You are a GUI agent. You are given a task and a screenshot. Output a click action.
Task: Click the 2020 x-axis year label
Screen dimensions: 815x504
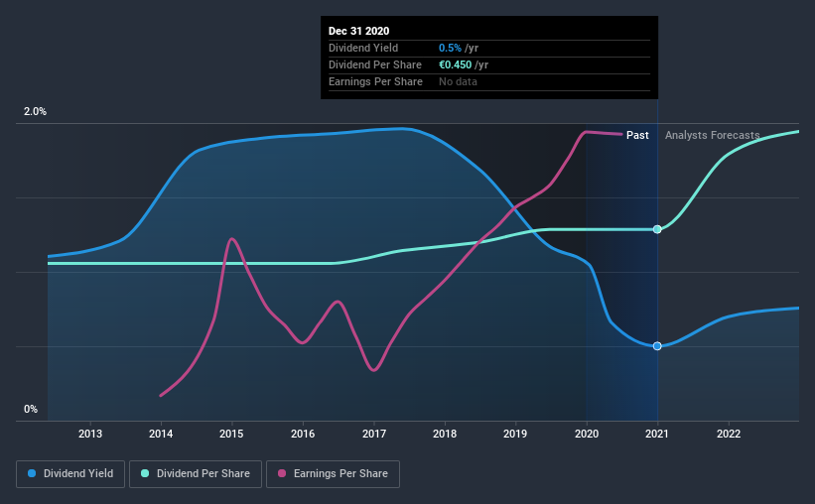[x=587, y=434]
